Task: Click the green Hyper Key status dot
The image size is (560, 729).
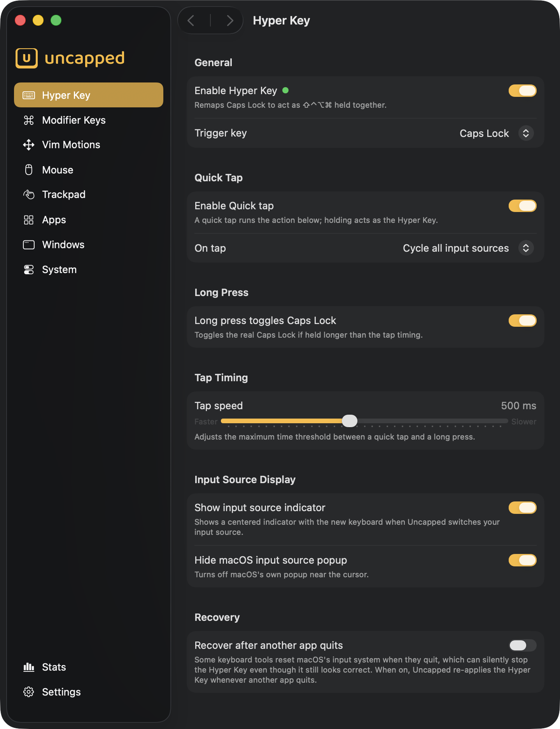Action: [285, 90]
